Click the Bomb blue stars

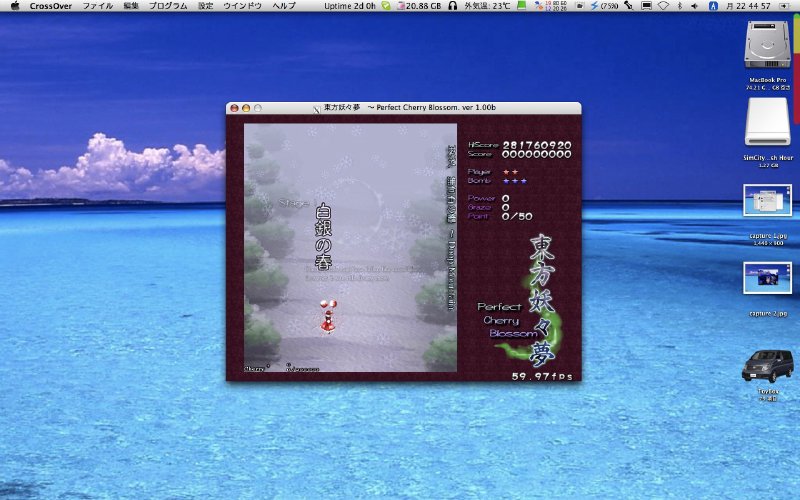click(x=515, y=181)
